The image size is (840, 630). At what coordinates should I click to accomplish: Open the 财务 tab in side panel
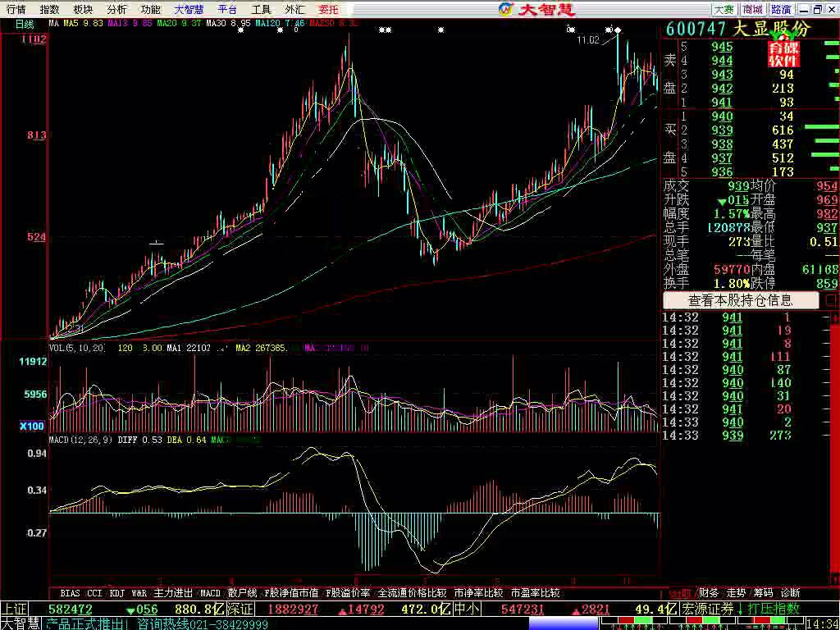tap(709, 592)
